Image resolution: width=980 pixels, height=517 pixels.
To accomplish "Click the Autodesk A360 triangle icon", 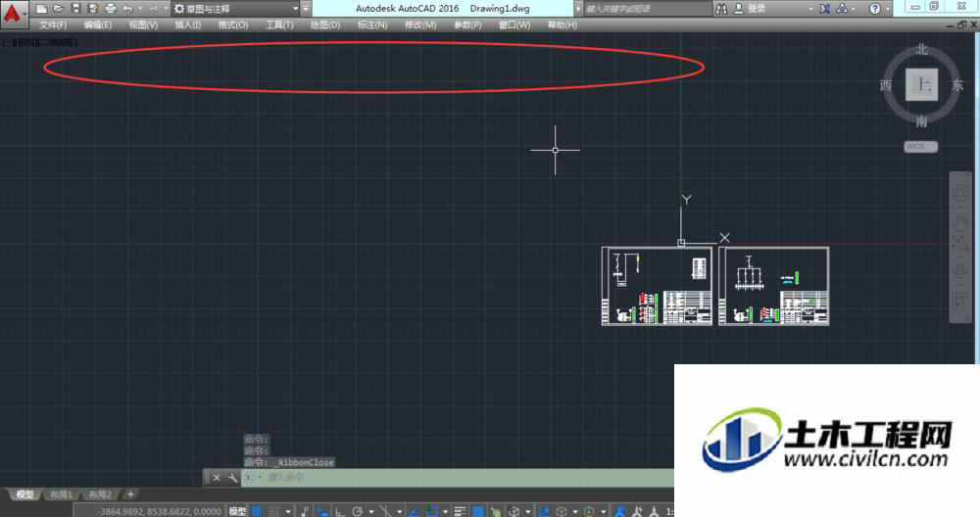I will 842,8.
